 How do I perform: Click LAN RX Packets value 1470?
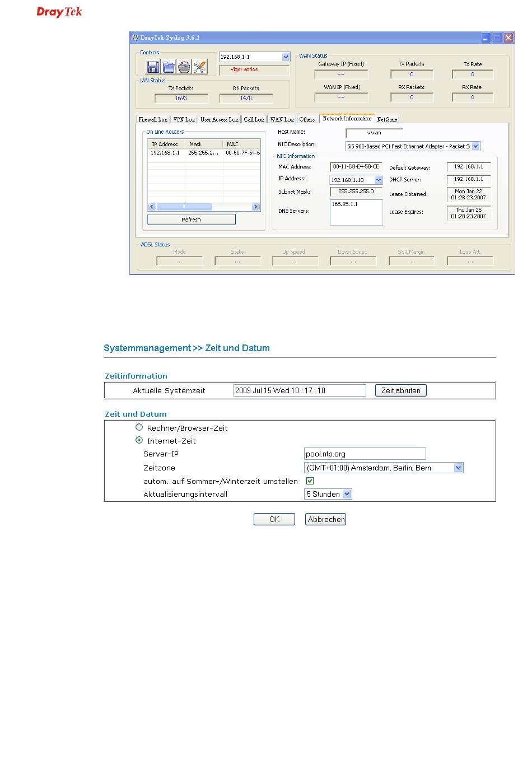(246, 98)
